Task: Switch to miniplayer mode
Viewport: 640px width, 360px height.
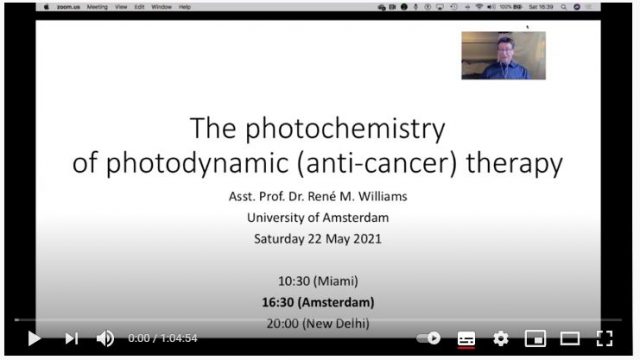Action: (535, 338)
